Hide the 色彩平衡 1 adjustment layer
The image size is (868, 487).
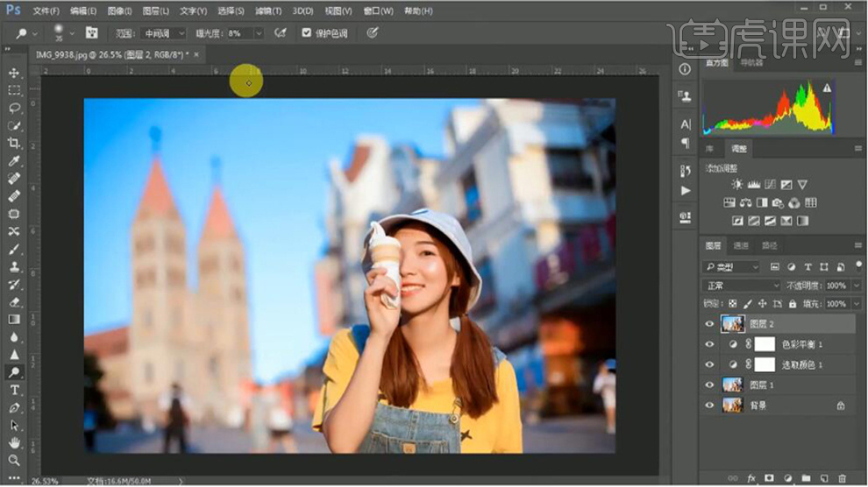(709, 344)
